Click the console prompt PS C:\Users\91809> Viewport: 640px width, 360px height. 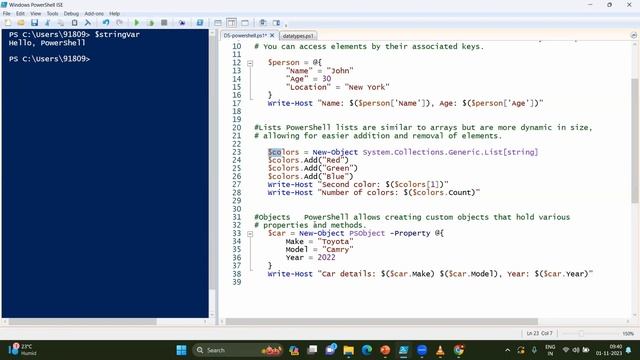click(x=49, y=59)
